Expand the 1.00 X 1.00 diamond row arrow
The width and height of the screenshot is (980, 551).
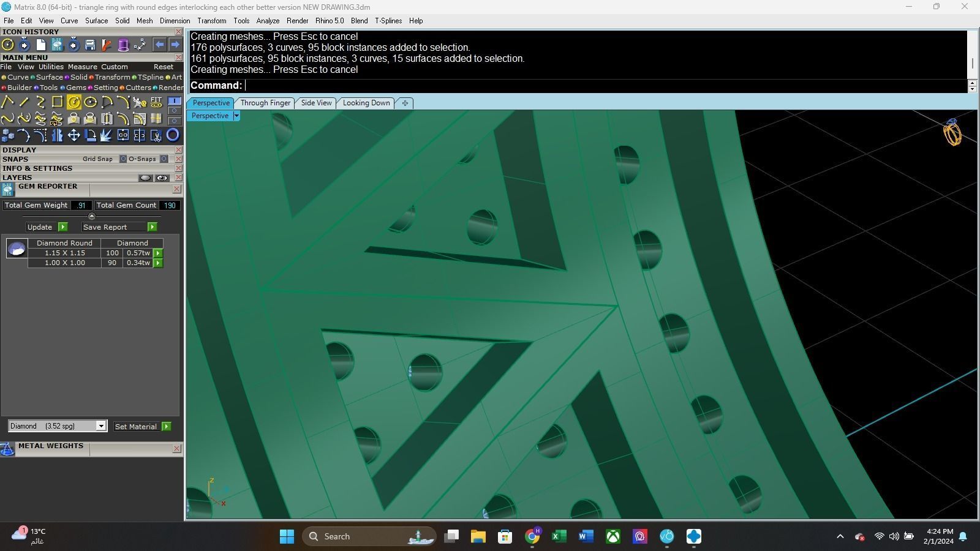click(x=158, y=263)
